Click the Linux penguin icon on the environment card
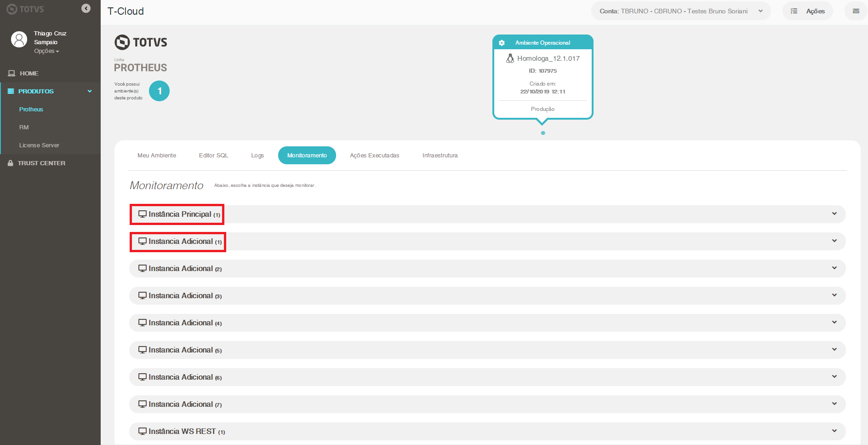The image size is (868, 445). pyautogui.click(x=510, y=58)
